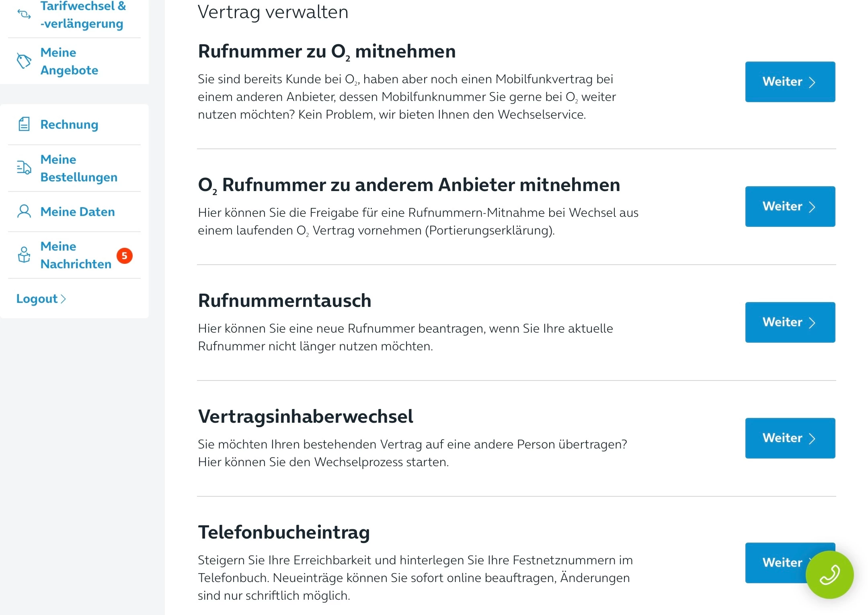
Task: Click Weiter for Rufnummer zu anderem Anbieter
Action: click(x=790, y=206)
